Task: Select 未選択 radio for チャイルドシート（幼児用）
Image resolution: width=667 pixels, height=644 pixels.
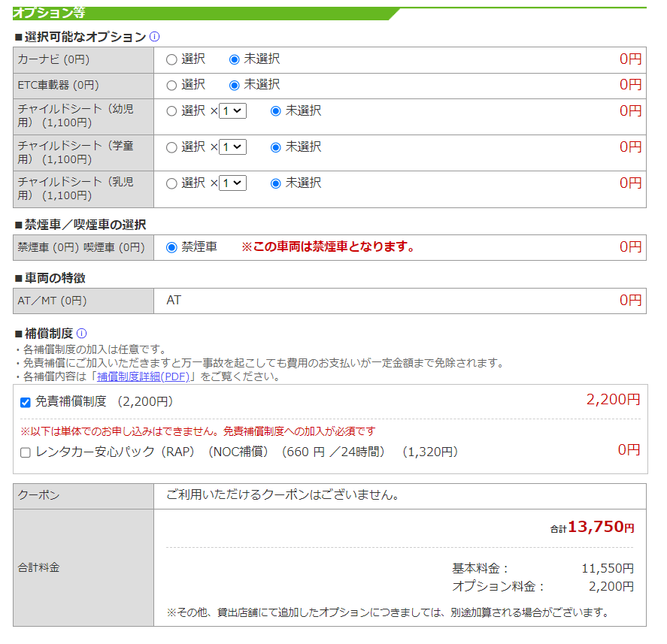Action: (x=276, y=111)
